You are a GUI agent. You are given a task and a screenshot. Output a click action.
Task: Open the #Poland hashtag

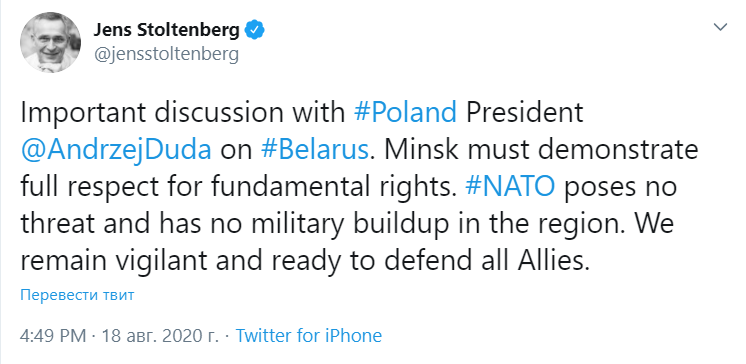pos(405,113)
